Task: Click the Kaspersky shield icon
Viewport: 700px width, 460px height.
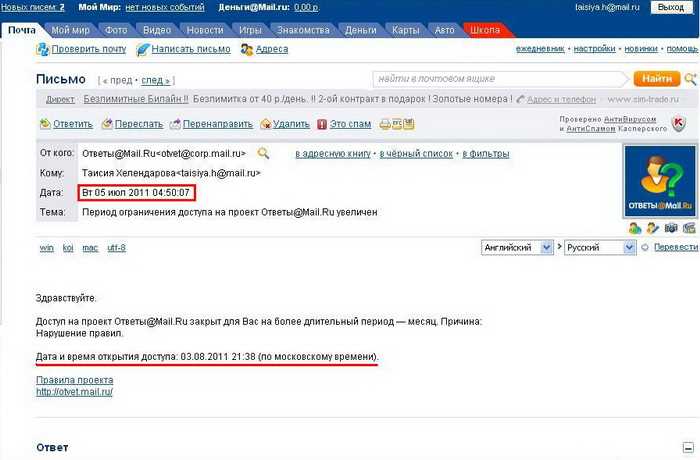Action: 679,123
